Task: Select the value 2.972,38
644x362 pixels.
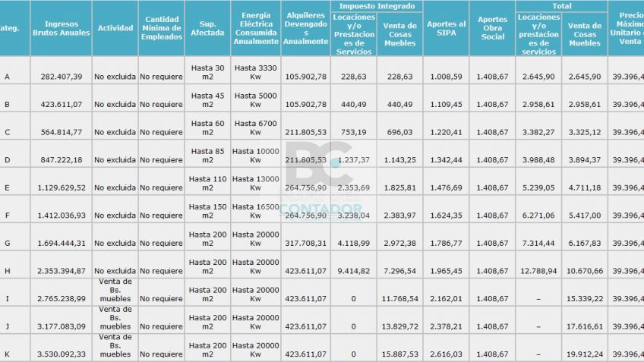Action: click(399, 244)
